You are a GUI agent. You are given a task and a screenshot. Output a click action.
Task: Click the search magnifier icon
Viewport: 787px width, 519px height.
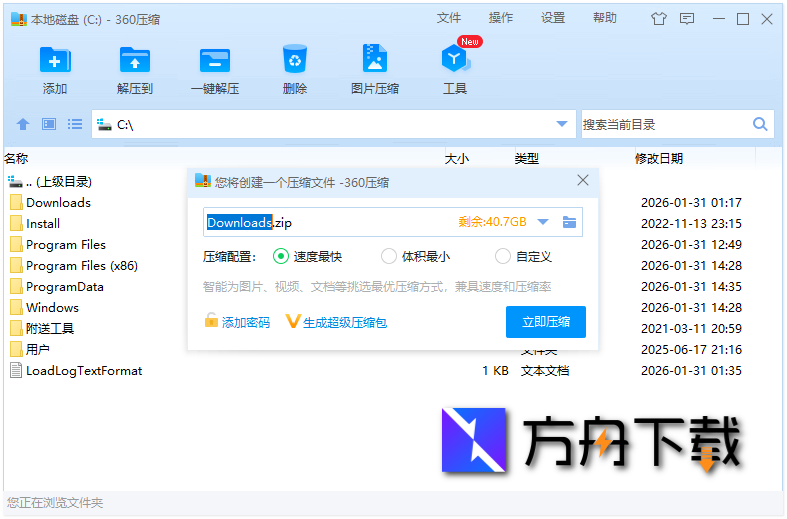(760, 124)
